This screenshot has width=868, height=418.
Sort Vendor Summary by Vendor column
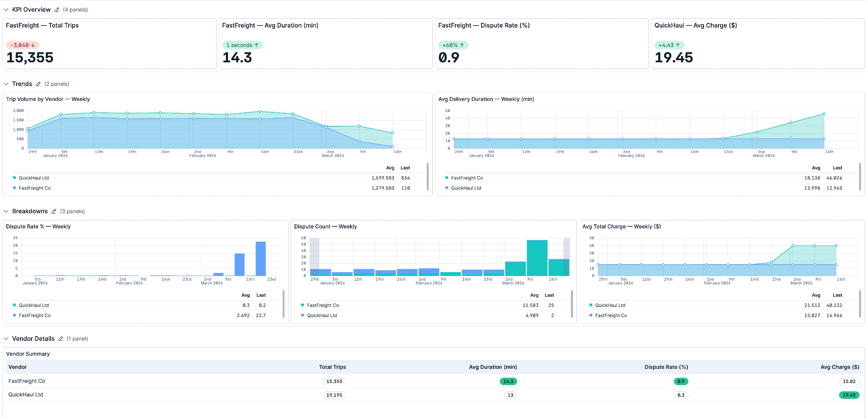[18, 367]
